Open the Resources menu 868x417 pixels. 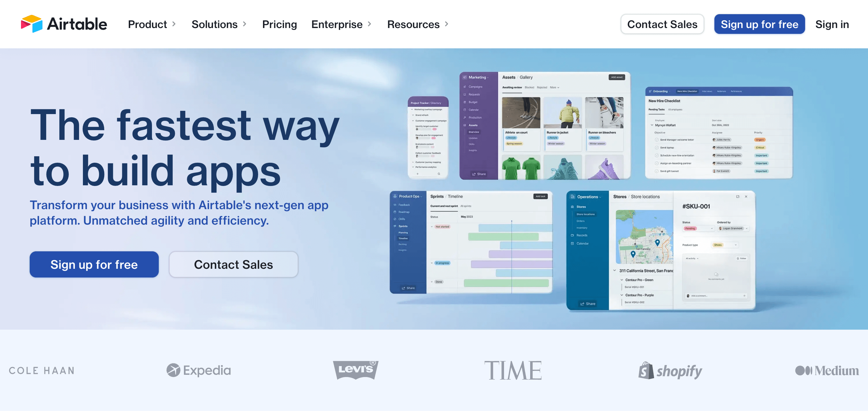coord(418,24)
